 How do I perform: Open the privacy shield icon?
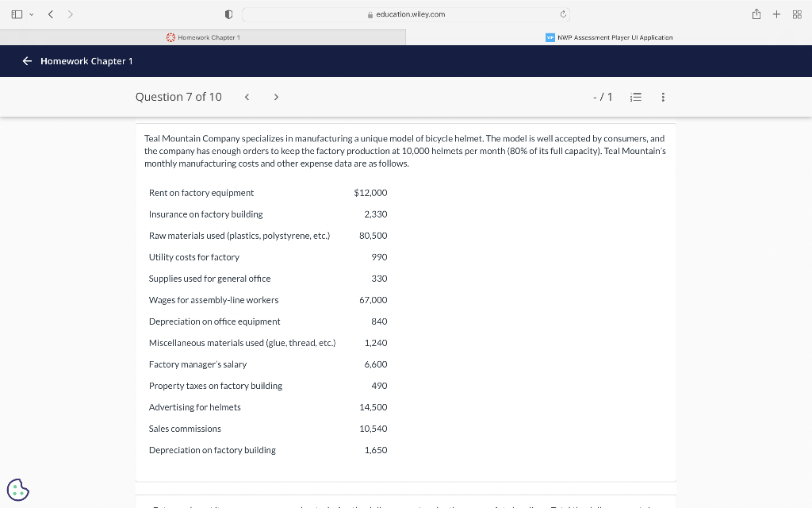click(x=228, y=14)
